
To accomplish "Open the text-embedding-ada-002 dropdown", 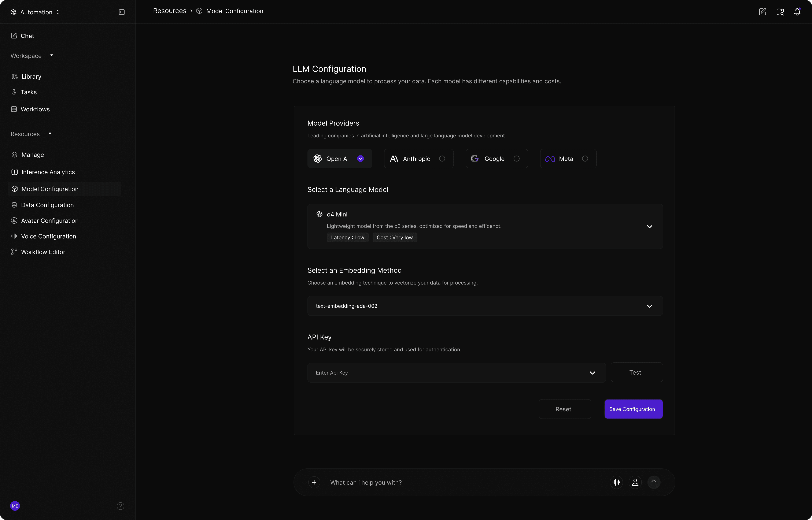I will (x=649, y=306).
